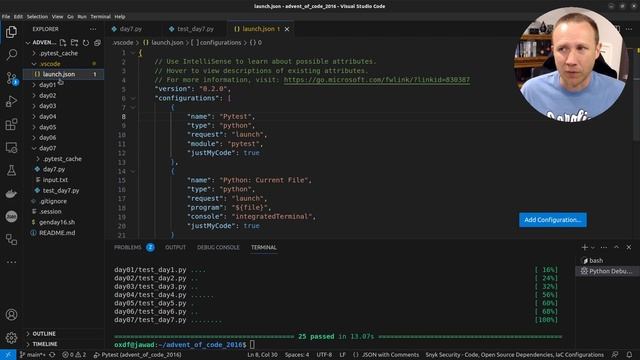Show additional views ellipsis in activity bar
This screenshot has height=360, width=640.
(x=11, y=262)
